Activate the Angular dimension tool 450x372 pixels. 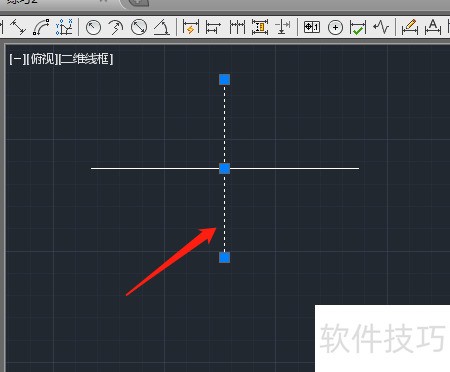[162, 27]
